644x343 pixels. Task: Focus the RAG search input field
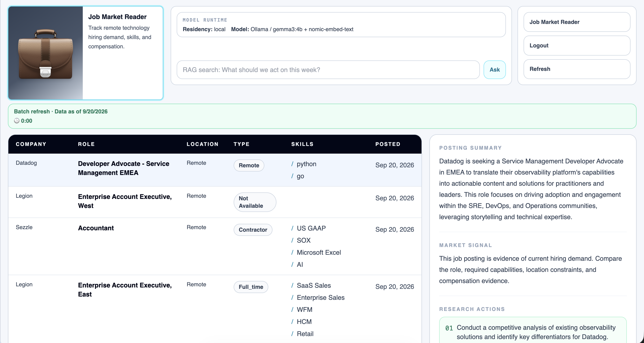click(328, 70)
